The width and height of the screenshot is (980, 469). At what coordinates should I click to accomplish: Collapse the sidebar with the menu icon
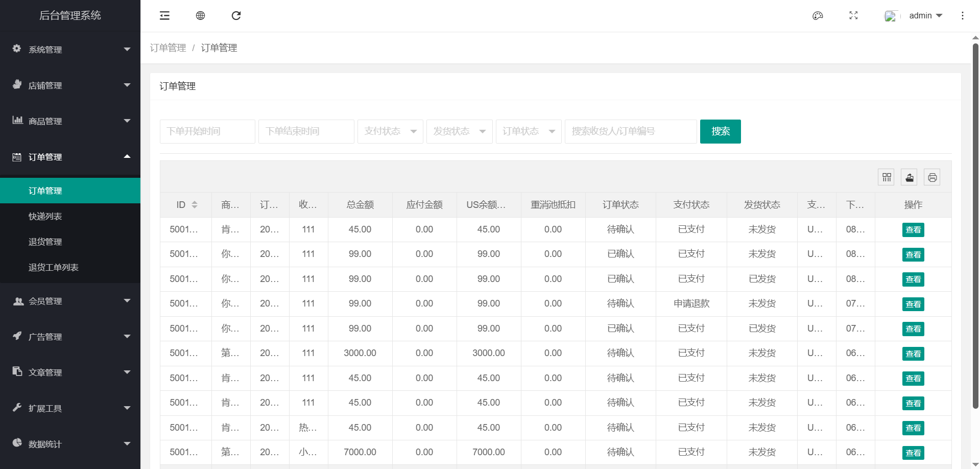(x=164, y=16)
